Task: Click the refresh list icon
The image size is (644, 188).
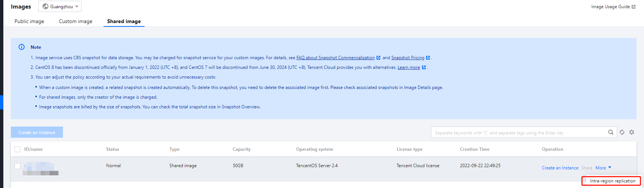Action: click(622, 132)
